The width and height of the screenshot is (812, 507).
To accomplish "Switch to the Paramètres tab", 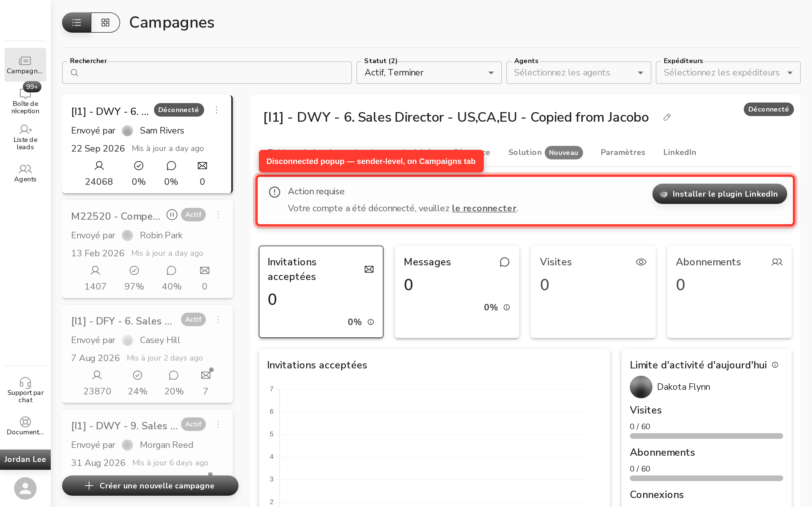I will [x=623, y=152].
